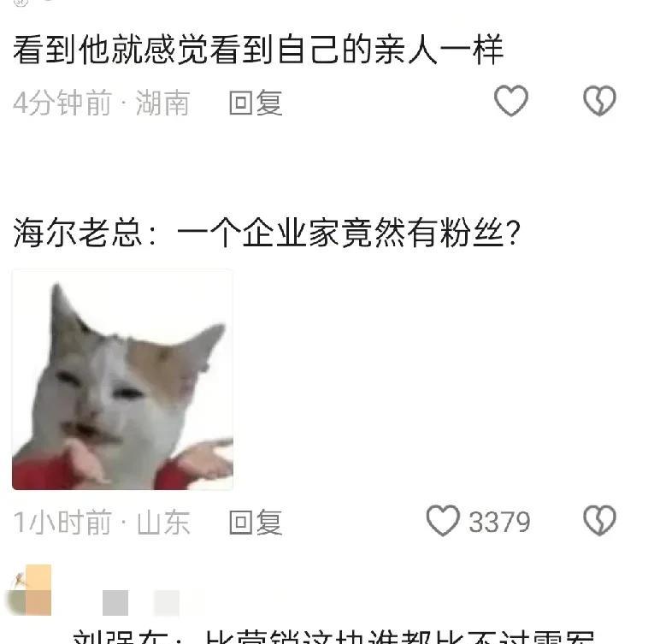Dislike the 湖南 comment with broken heart
Image resolution: width=660 pixels, height=644 pixels.
[599, 100]
